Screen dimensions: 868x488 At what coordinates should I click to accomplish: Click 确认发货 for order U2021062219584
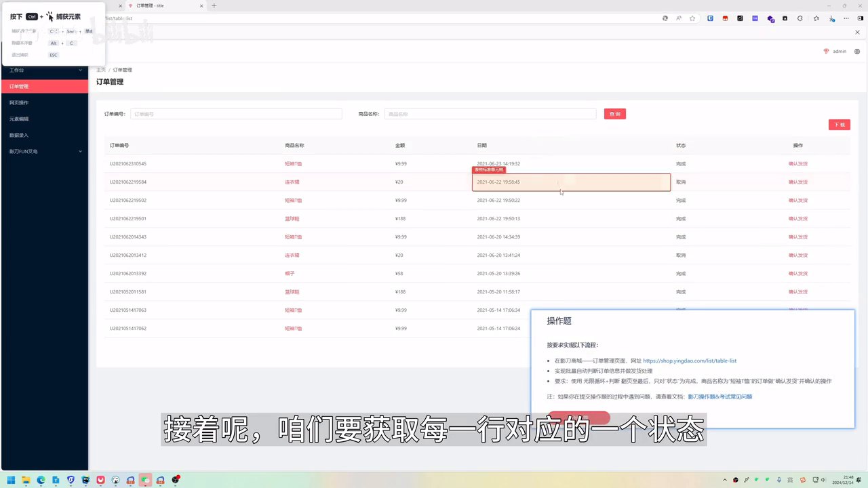(798, 182)
